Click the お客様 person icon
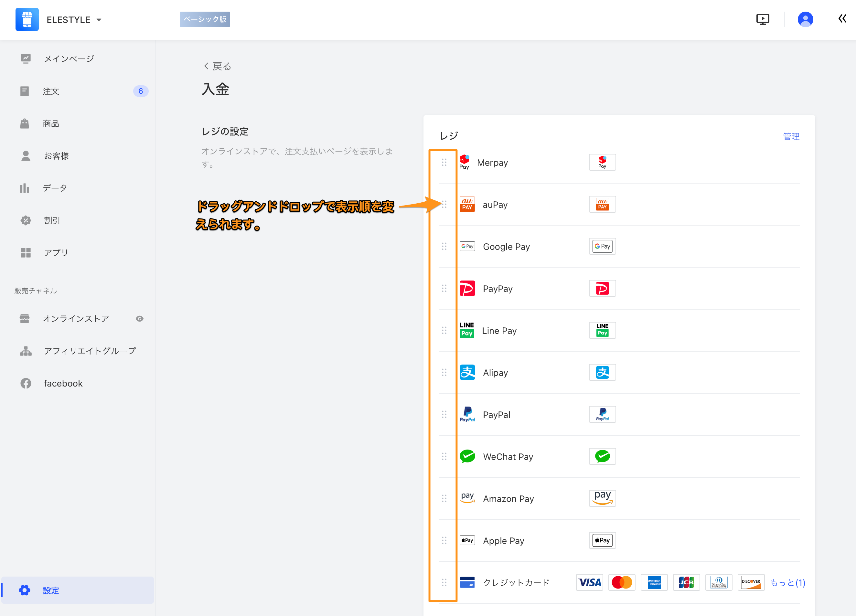The height and width of the screenshot is (616, 856). tap(26, 156)
